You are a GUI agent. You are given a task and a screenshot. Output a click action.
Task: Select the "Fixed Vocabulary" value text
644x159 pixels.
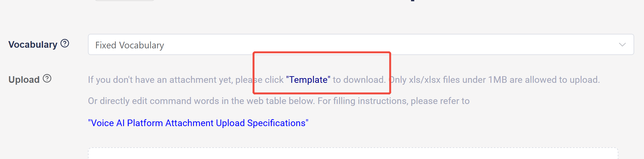tap(130, 45)
